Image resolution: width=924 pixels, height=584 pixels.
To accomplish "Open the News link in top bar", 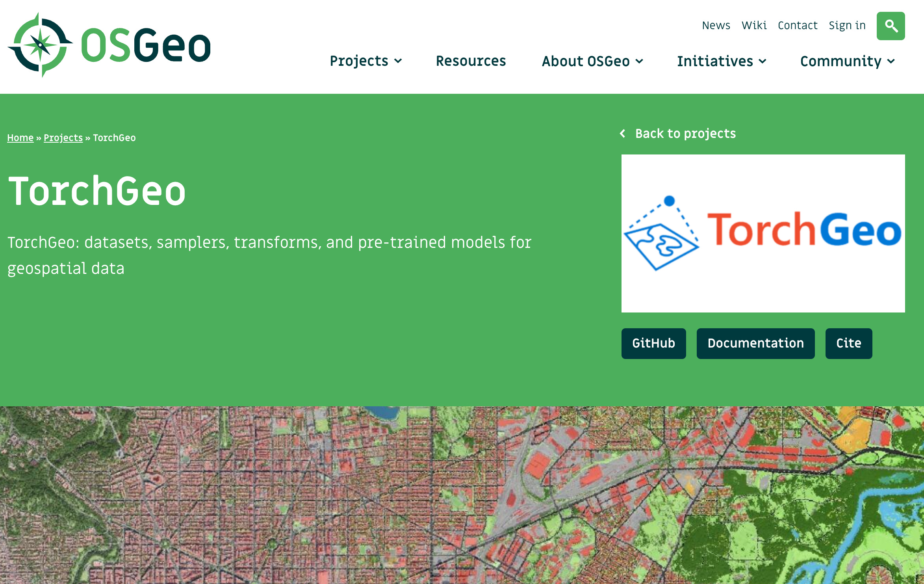I will 716,26.
